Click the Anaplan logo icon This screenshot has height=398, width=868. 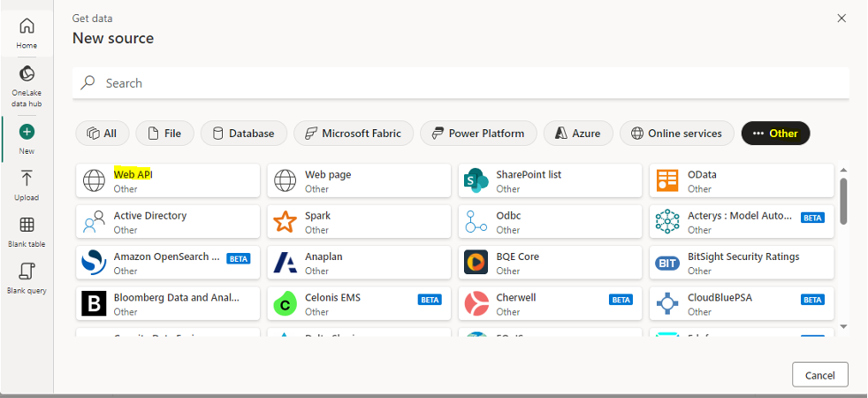pos(286,263)
